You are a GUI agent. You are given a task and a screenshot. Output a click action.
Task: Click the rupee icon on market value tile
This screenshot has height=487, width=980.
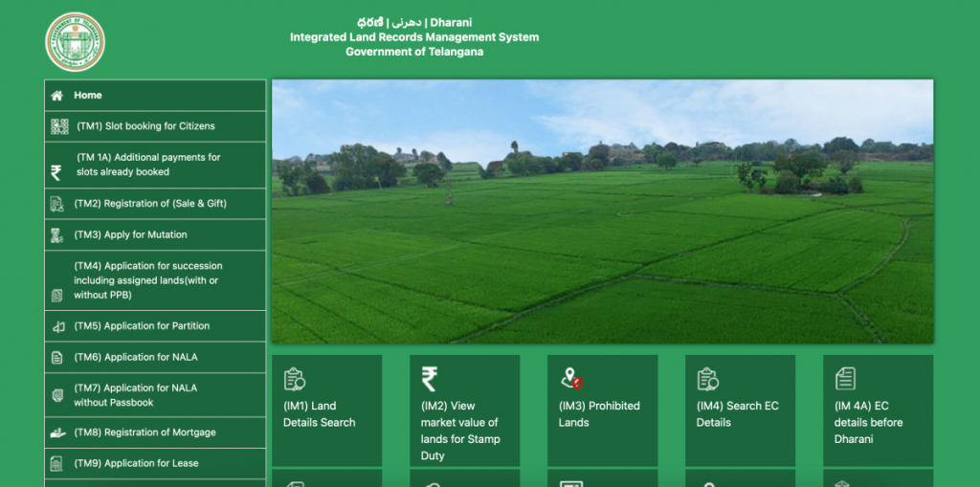click(430, 379)
